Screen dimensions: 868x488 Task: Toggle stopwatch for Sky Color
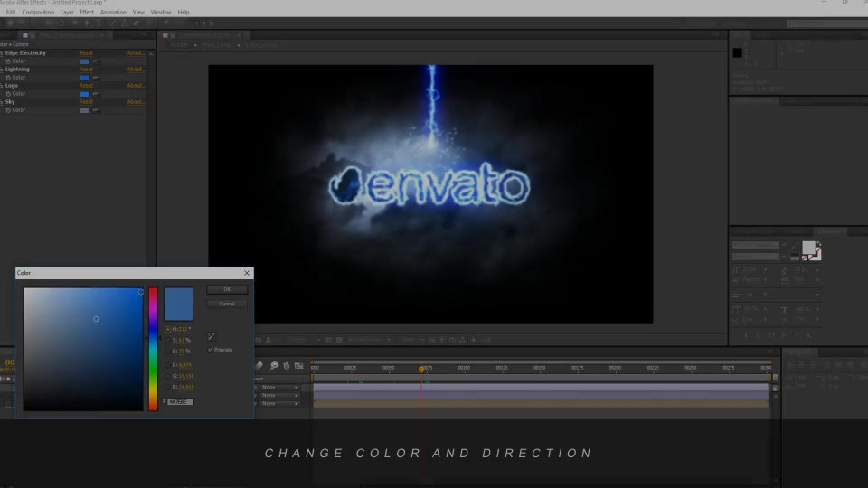tap(8, 110)
